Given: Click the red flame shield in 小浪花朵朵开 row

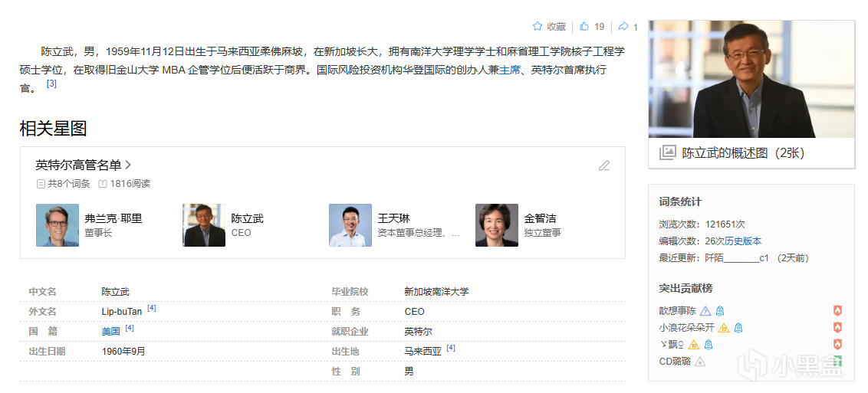Looking at the screenshot, I should click(x=837, y=328).
